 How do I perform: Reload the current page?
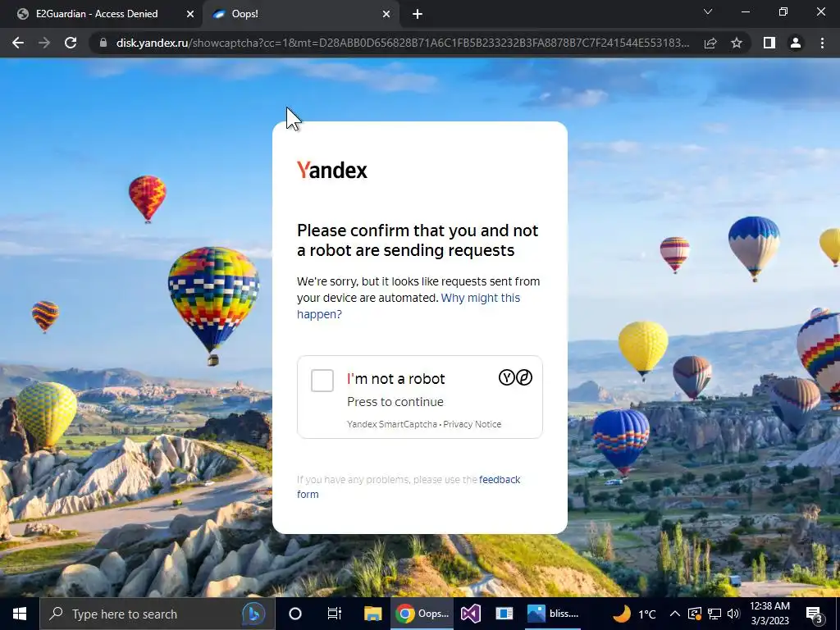click(71, 43)
